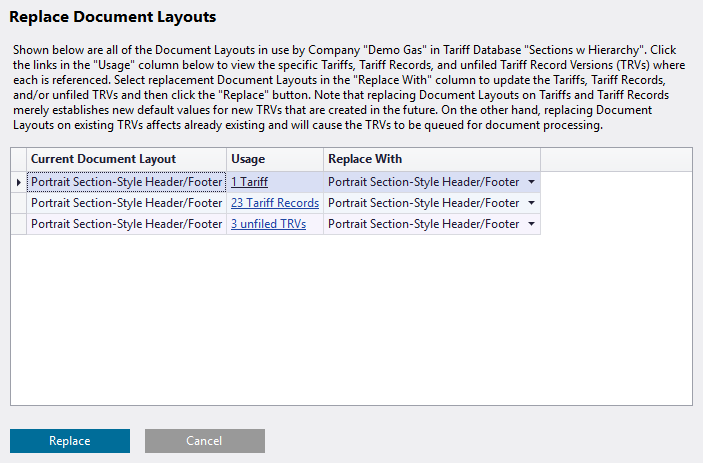Screen dimensions: 703x463
Task: Sort by Usage column header
Action: point(275,159)
